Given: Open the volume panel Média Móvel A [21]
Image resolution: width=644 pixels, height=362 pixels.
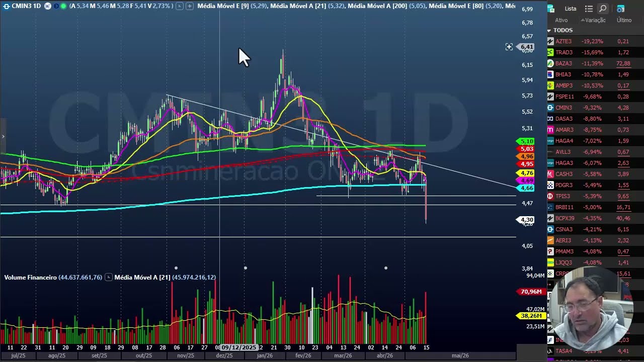Looking at the screenshot, I should click(142, 277).
